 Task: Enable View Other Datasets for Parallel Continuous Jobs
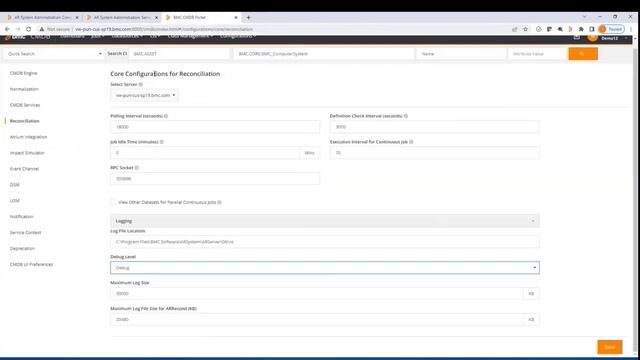(113, 202)
